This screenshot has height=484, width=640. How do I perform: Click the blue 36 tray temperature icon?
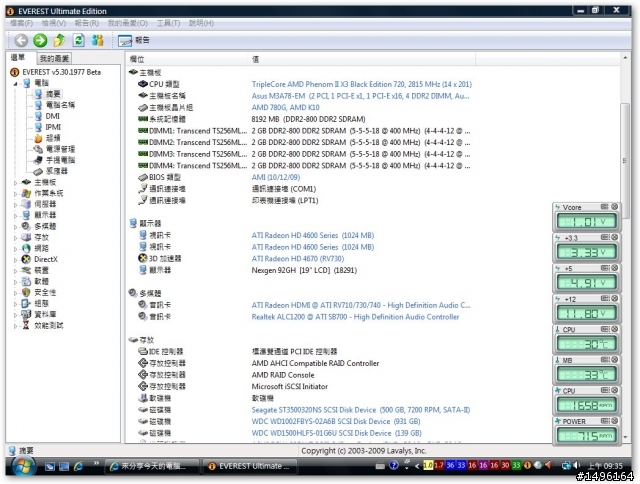coord(450,465)
